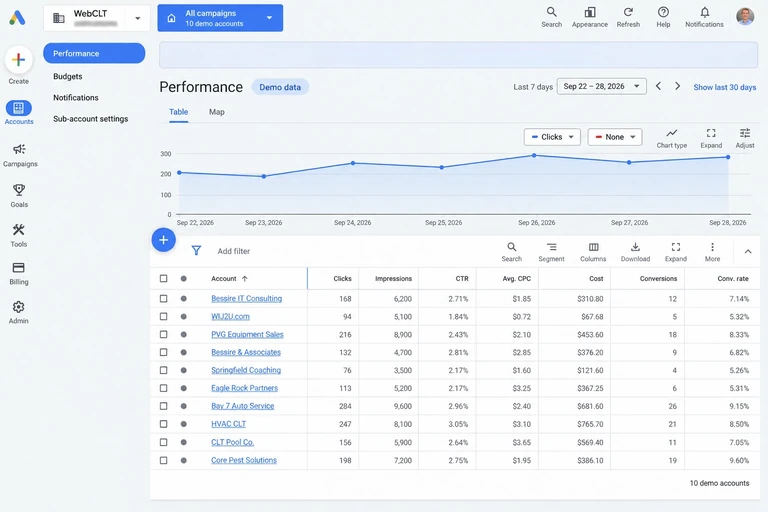
Task: Click the filter funnel icon
Action: [x=196, y=251]
